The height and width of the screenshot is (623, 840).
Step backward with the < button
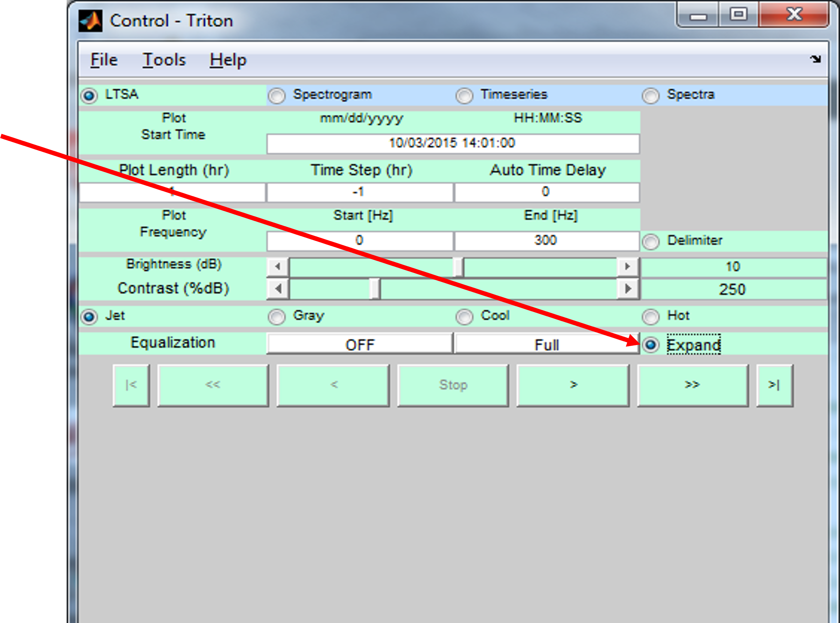(333, 385)
